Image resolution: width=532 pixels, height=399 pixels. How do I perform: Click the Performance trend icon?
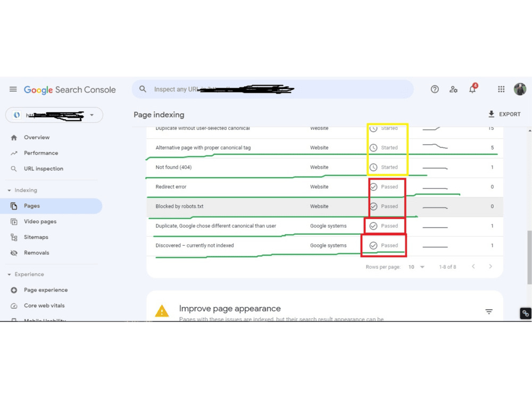click(x=14, y=153)
